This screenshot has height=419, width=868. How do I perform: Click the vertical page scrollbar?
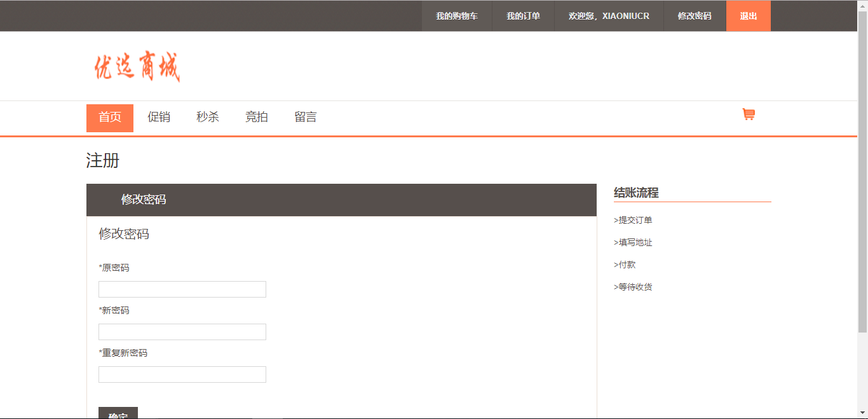862,172
